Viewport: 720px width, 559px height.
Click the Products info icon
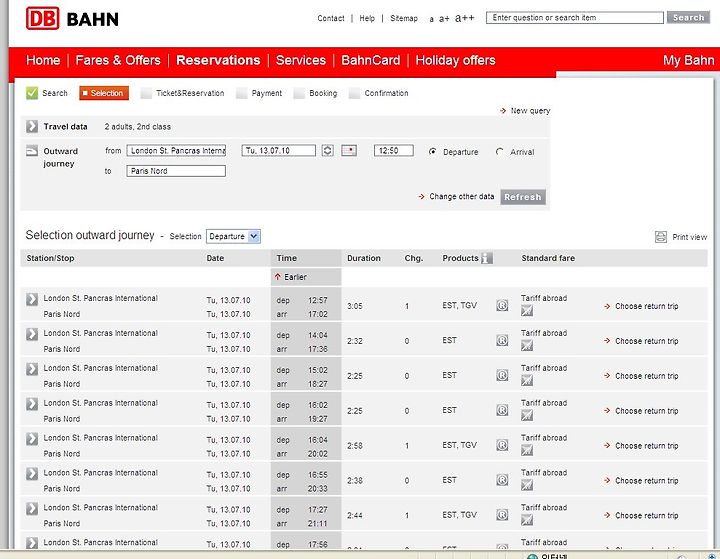(487, 258)
